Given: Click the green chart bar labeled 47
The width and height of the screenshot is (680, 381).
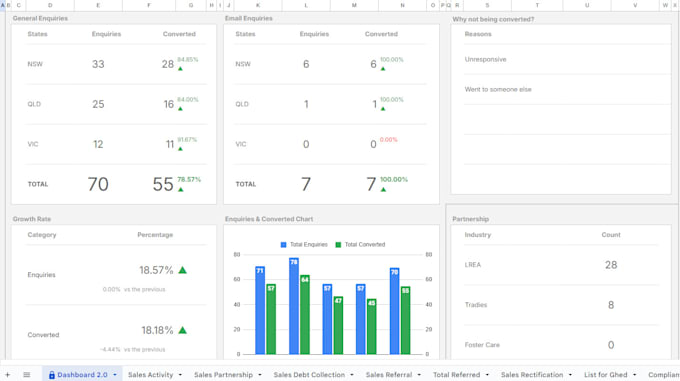Looking at the screenshot, I should [338, 325].
